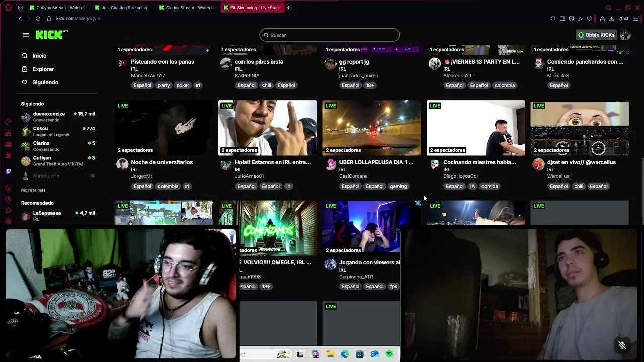Image resolution: width=644 pixels, height=362 pixels.
Task: Open Matteojeric offline channel in following list
Action: [58, 176]
